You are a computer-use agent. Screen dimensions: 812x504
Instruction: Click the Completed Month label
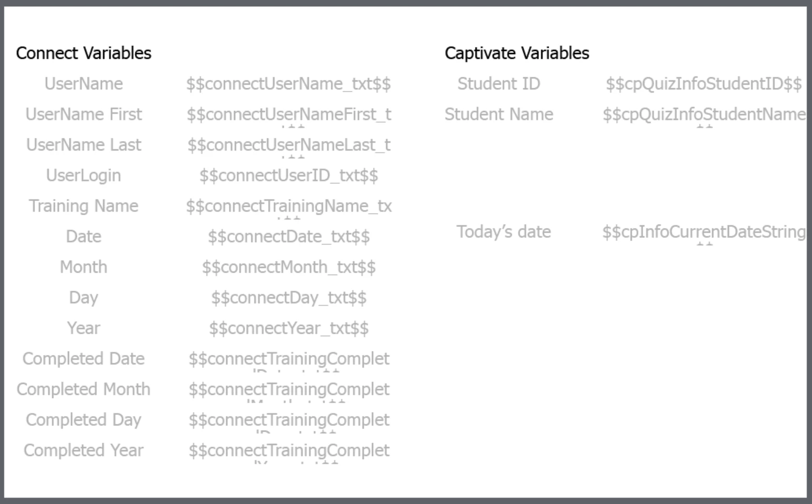pos(84,390)
